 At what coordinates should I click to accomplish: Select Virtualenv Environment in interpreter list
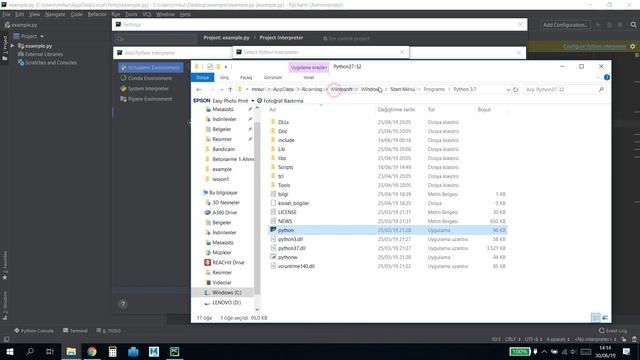150,68
